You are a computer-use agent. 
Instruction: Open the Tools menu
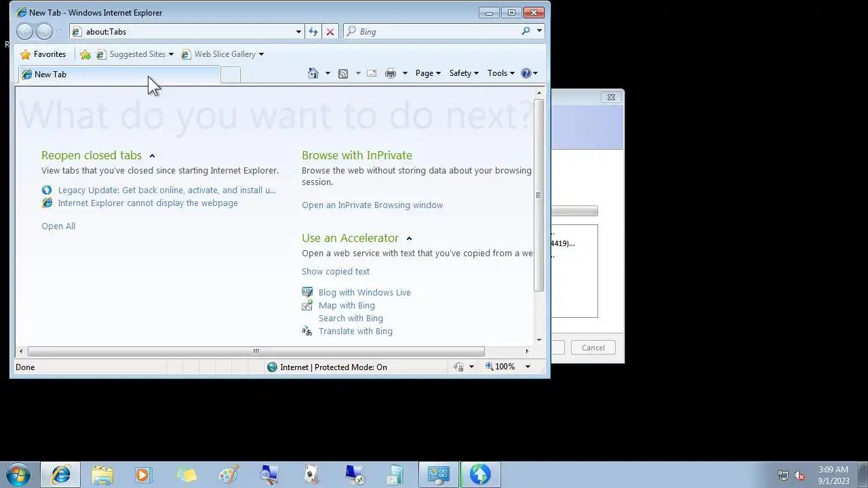click(x=500, y=73)
